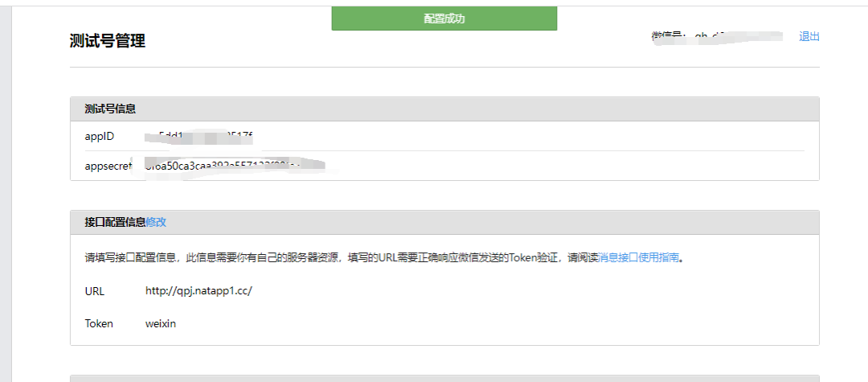
Task: Click the 微信号 label at top
Action: pos(667,36)
